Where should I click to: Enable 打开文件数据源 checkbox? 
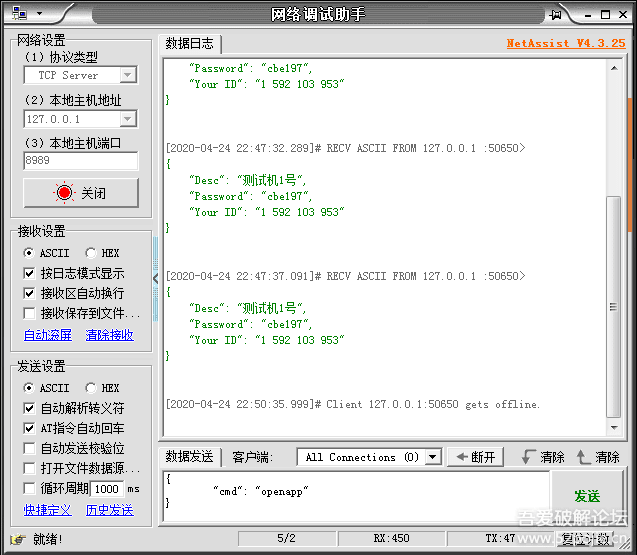[x=29, y=468]
